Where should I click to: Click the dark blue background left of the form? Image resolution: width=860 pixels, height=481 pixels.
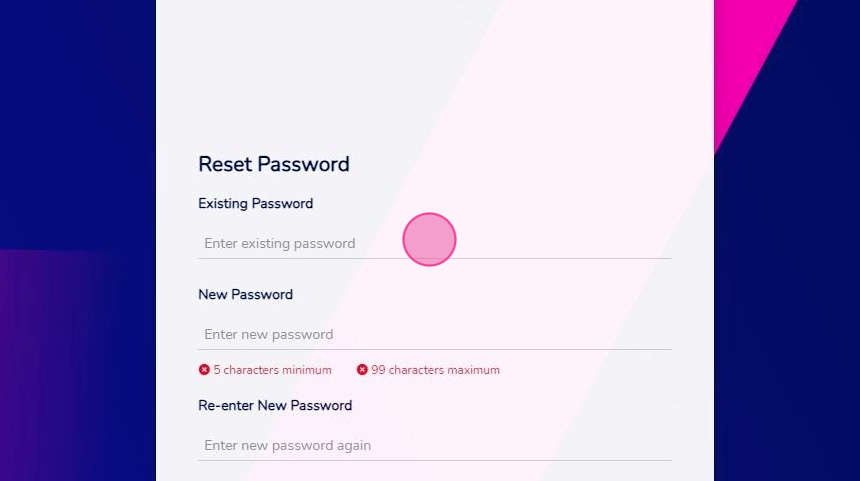pyautogui.click(x=77, y=121)
